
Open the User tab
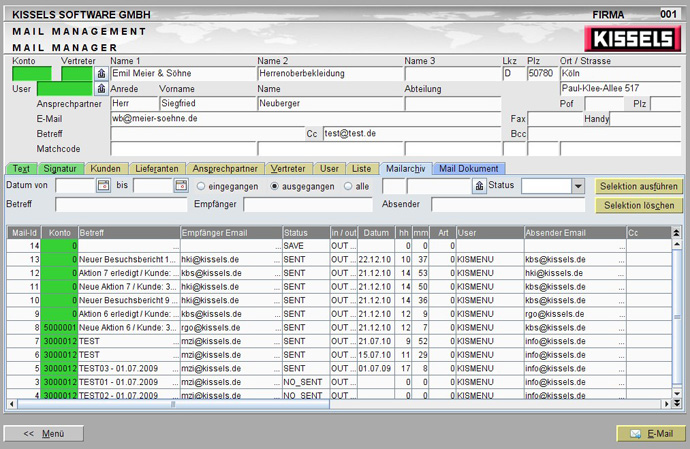(329, 169)
